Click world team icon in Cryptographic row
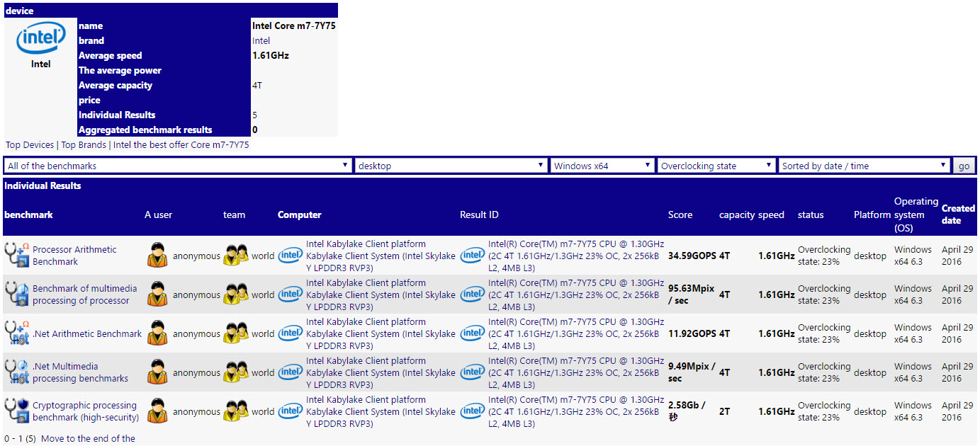 tap(236, 411)
